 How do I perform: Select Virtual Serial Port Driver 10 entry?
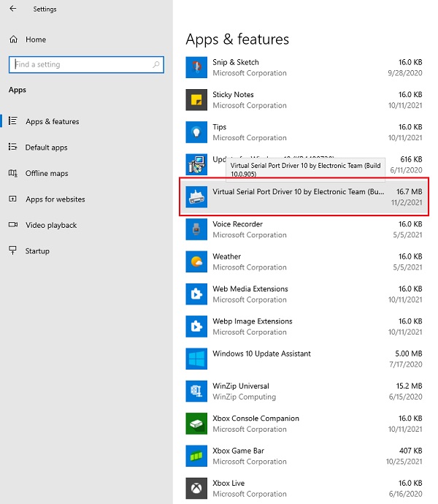point(304,196)
